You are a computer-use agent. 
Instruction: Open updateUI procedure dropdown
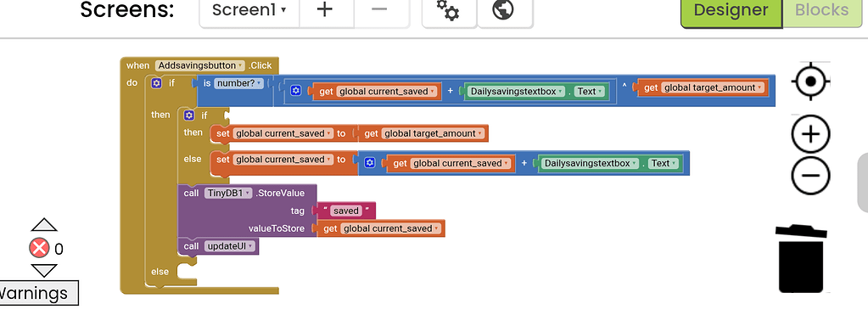coord(229,246)
